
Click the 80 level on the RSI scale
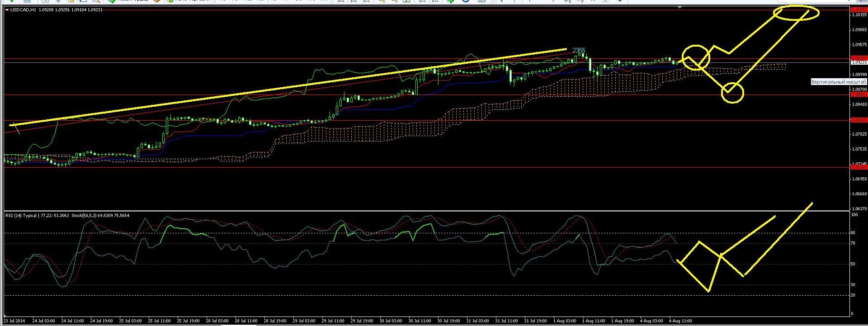coord(853,233)
